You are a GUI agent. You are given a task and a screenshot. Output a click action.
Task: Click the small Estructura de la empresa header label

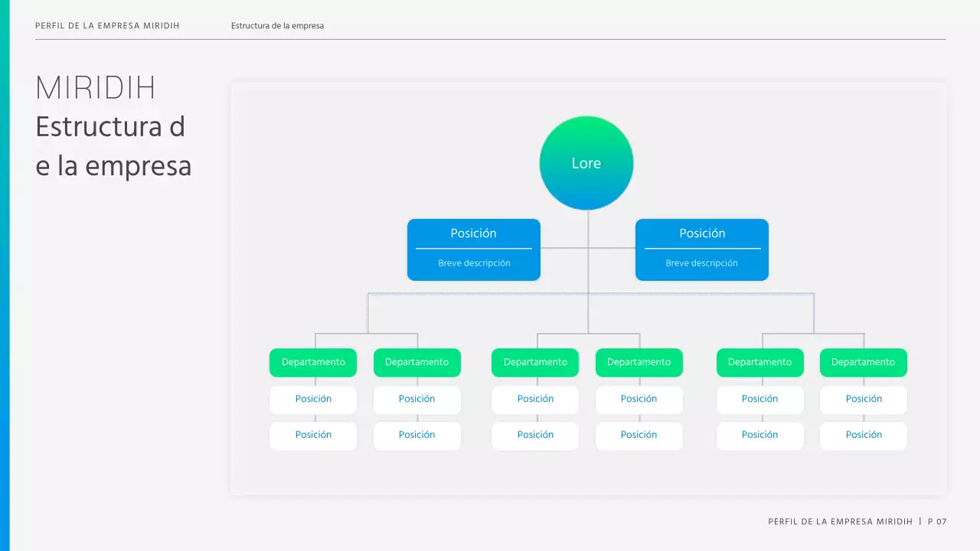coord(277,26)
